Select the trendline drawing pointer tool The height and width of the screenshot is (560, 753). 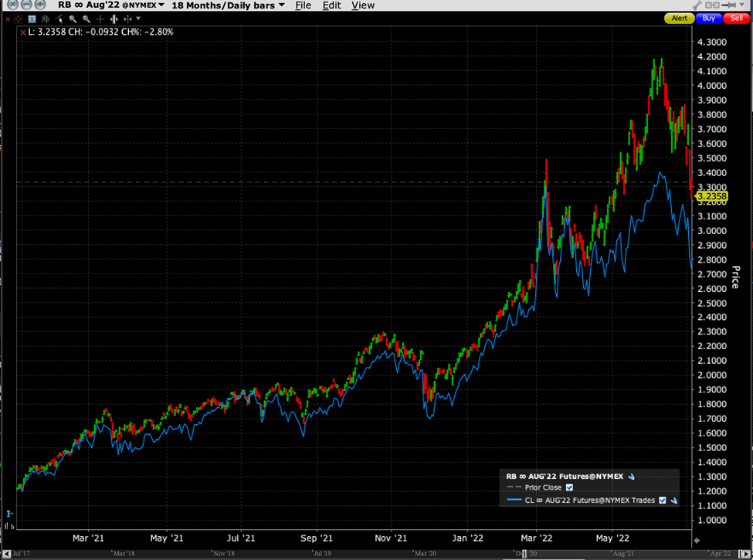tap(59, 19)
